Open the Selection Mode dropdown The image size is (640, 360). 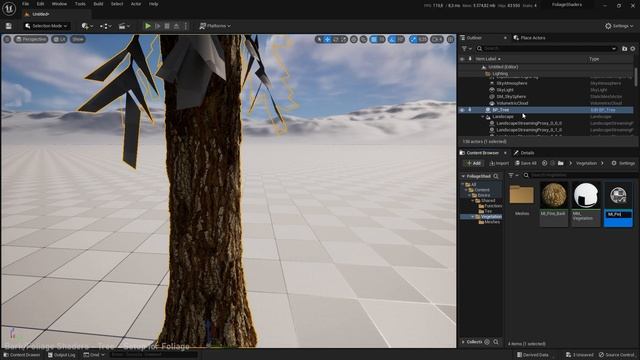(46, 26)
